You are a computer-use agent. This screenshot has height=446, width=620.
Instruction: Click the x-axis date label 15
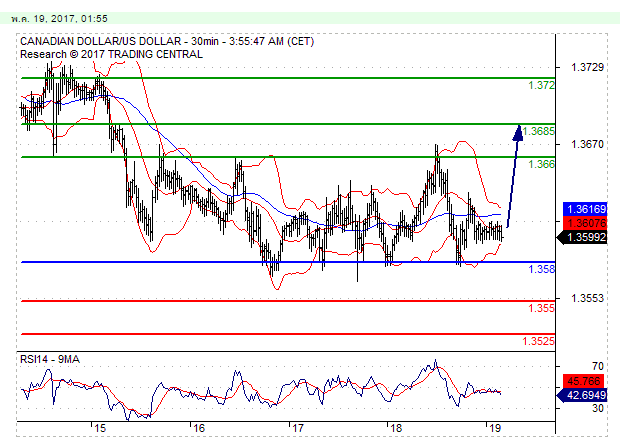point(100,428)
